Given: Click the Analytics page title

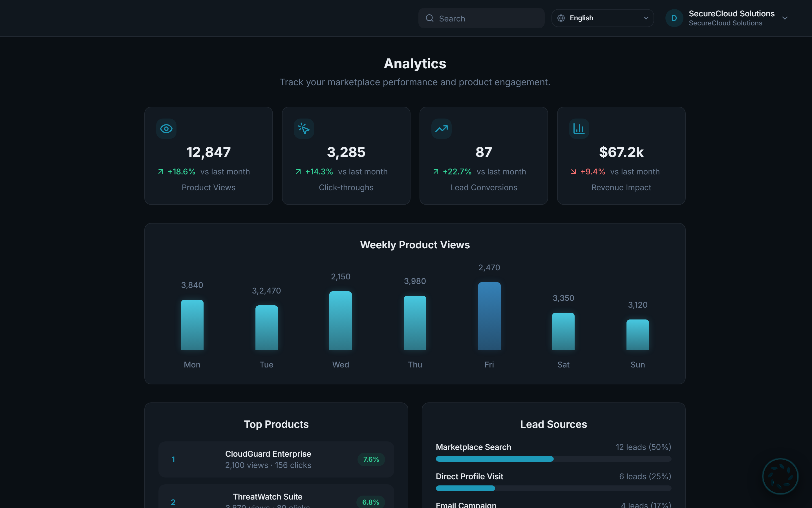Looking at the screenshot, I should [x=415, y=63].
